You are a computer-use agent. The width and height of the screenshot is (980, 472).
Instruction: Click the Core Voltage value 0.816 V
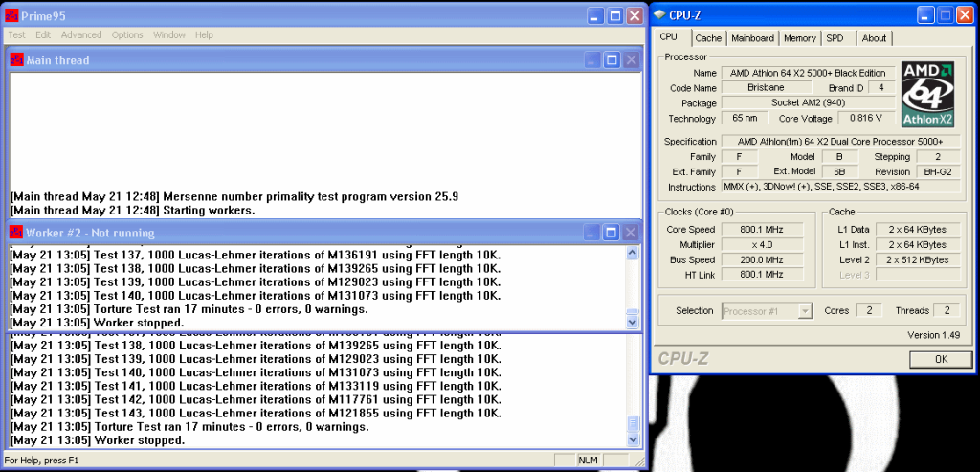pyautogui.click(x=865, y=118)
